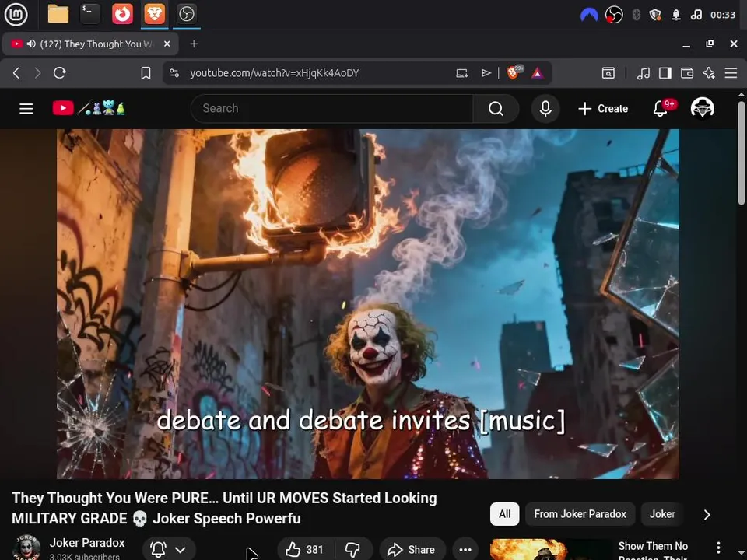Open the Brave Wallet icon

point(687,73)
